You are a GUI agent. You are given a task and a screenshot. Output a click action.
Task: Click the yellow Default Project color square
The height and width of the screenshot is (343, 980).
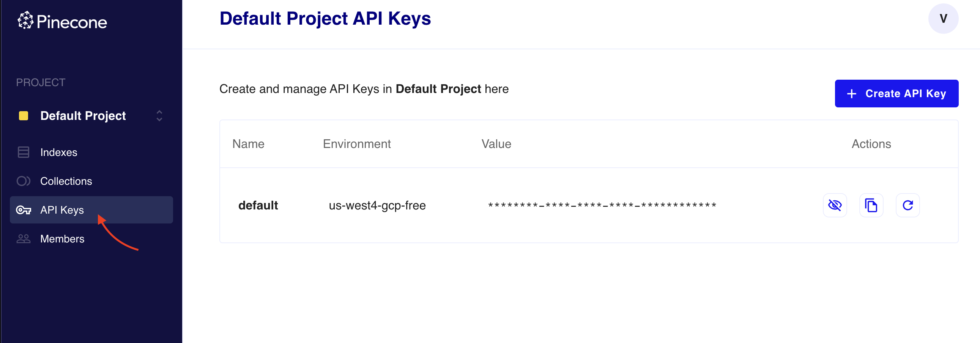click(24, 116)
